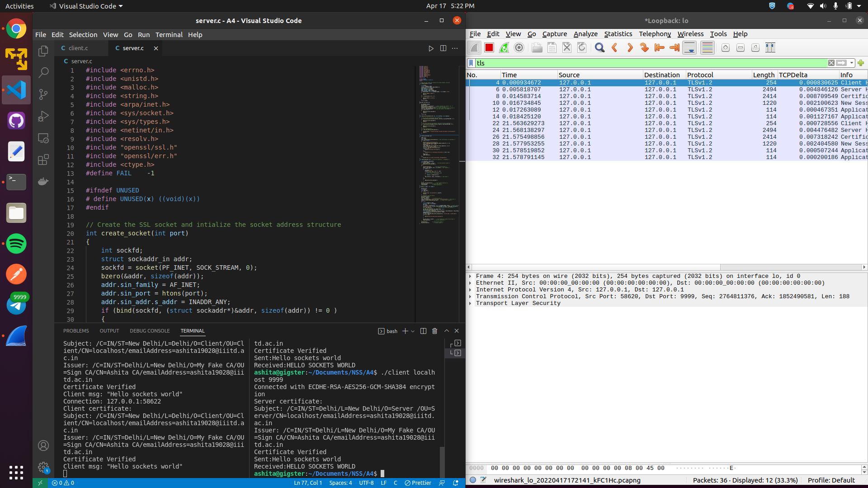Click the Find packet magnifier icon
The width and height of the screenshot is (868, 488).
[x=599, y=47]
